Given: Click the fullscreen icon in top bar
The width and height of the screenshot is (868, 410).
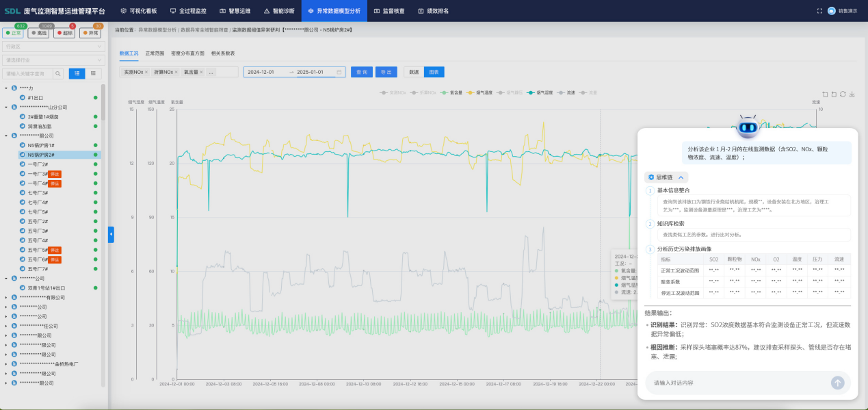Looking at the screenshot, I should [x=819, y=11].
